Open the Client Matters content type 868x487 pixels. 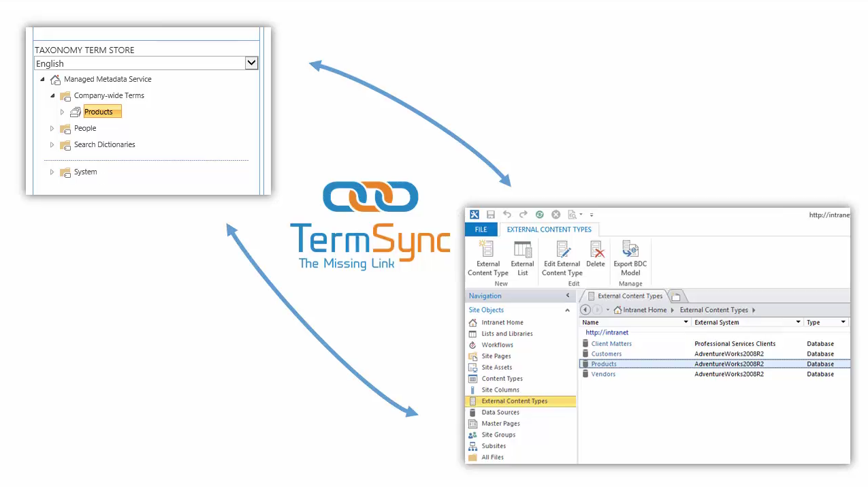click(611, 344)
